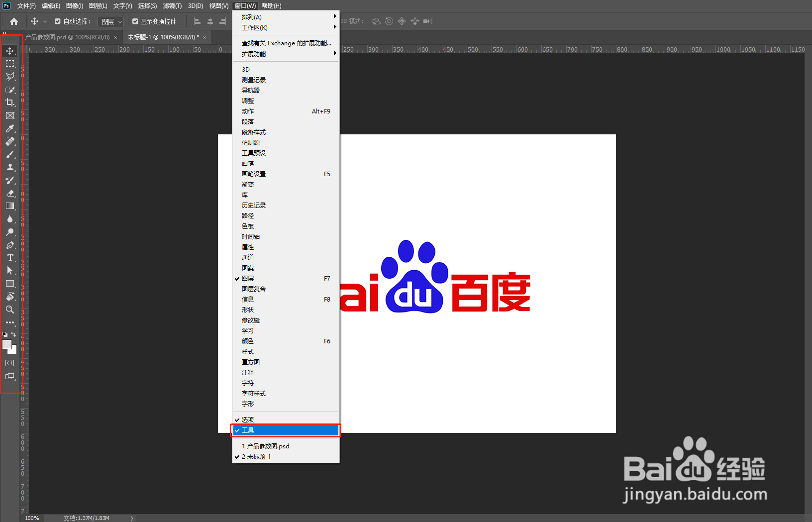Image resolution: width=812 pixels, height=522 pixels.
Task: Uncheck highlighted 工具 menu item
Action: coord(286,430)
